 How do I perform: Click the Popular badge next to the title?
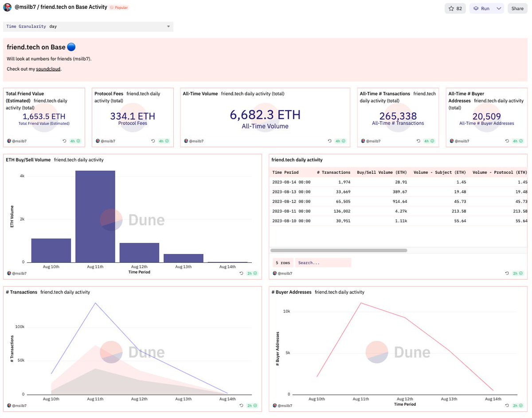pos(118,7)
